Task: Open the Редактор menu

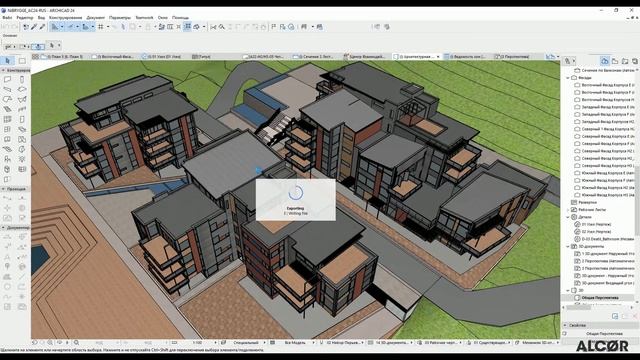Action: pos(24,18)
